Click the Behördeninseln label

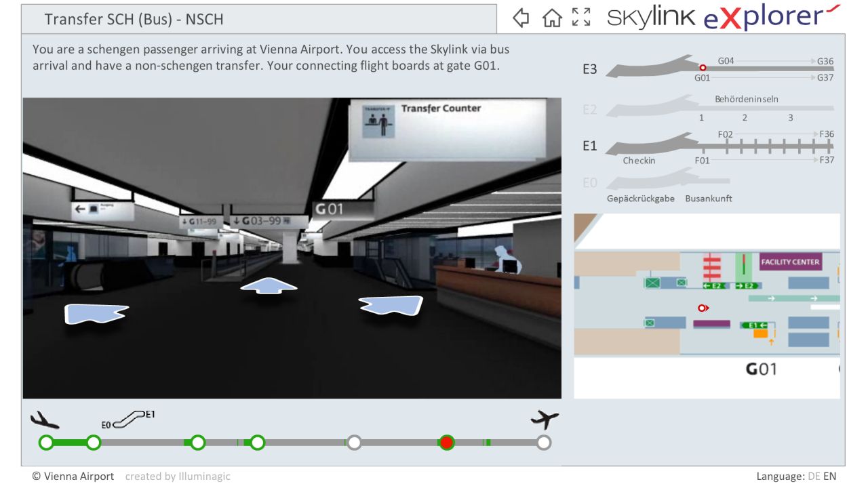tap(746, 99)
